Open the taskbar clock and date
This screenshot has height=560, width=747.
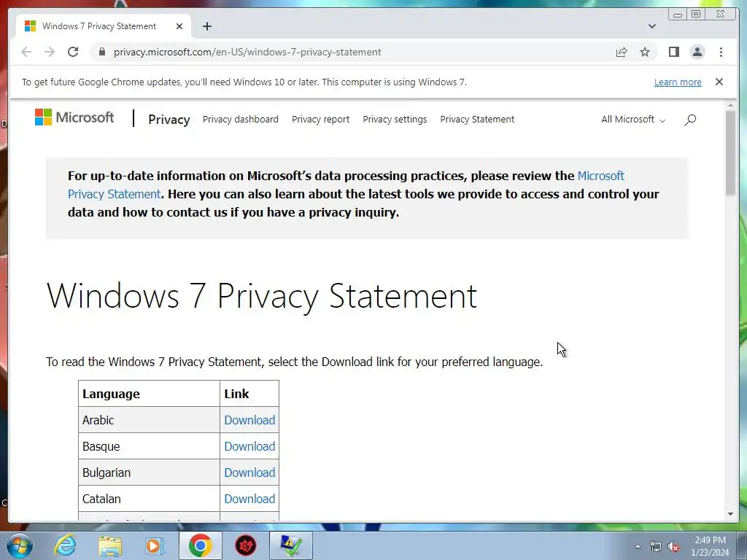710,546
